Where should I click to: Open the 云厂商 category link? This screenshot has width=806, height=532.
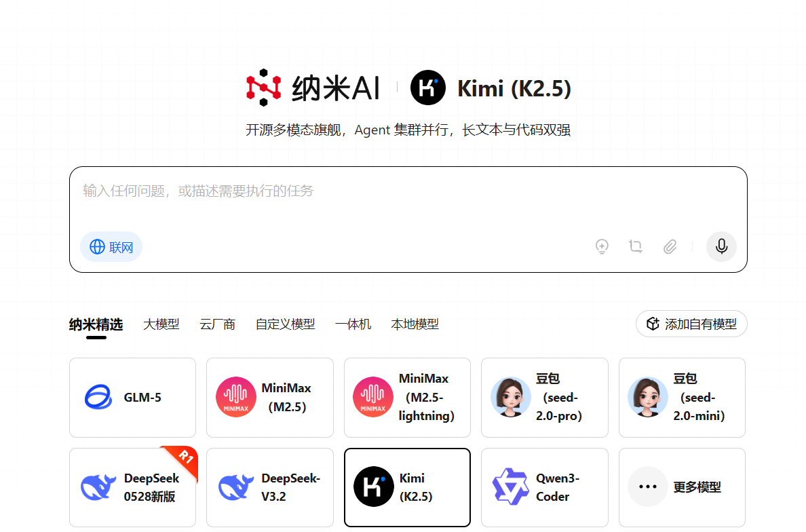coord(218,324)
